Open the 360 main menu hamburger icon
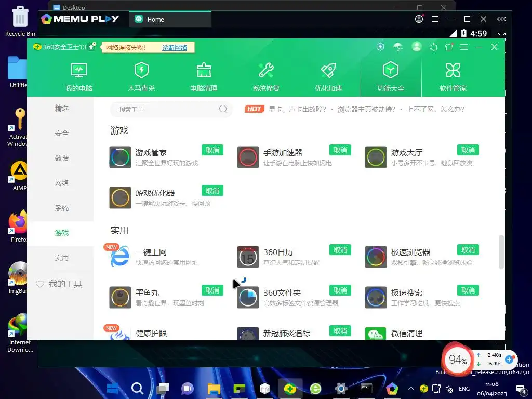Image resolution: width=532 pixels, height=399 pixels. tap(464, 47)
